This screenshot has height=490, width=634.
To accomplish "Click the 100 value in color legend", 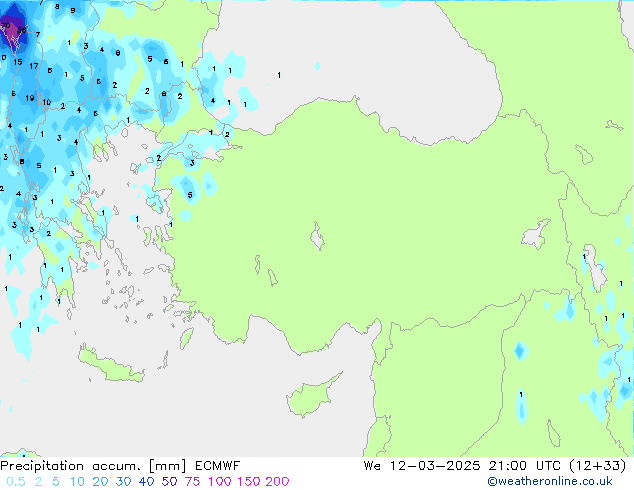I will pos(220,482).
